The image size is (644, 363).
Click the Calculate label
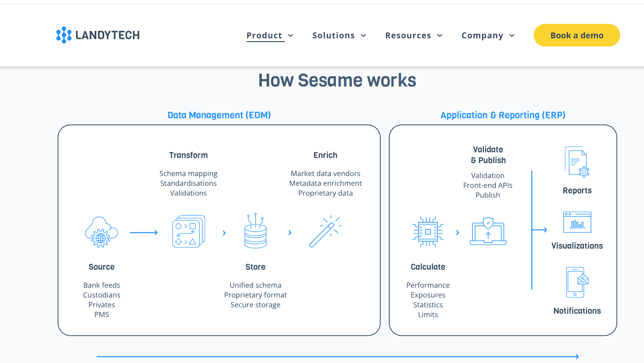[428, 267]
